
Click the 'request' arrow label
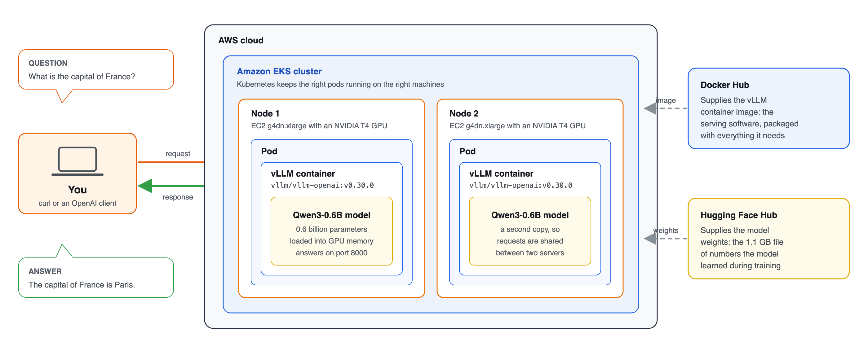(178, 154)
